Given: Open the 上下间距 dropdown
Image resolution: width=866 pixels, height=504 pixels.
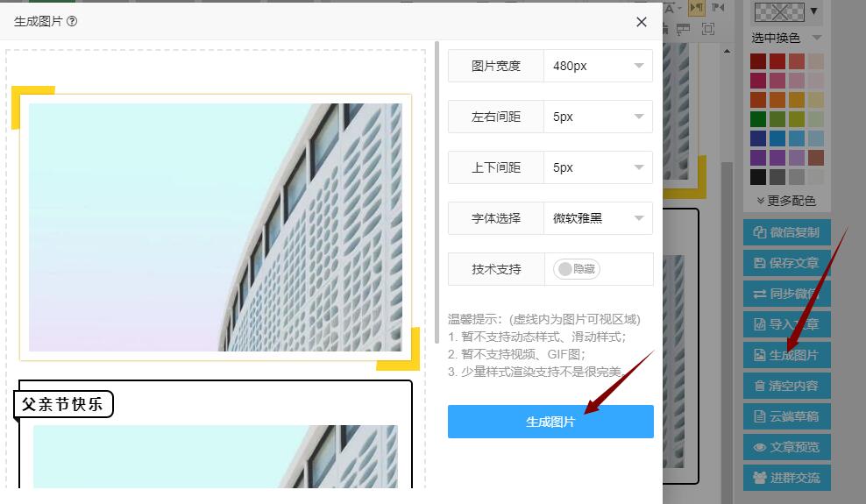Looking at the screenshot, I should point(598,167).
